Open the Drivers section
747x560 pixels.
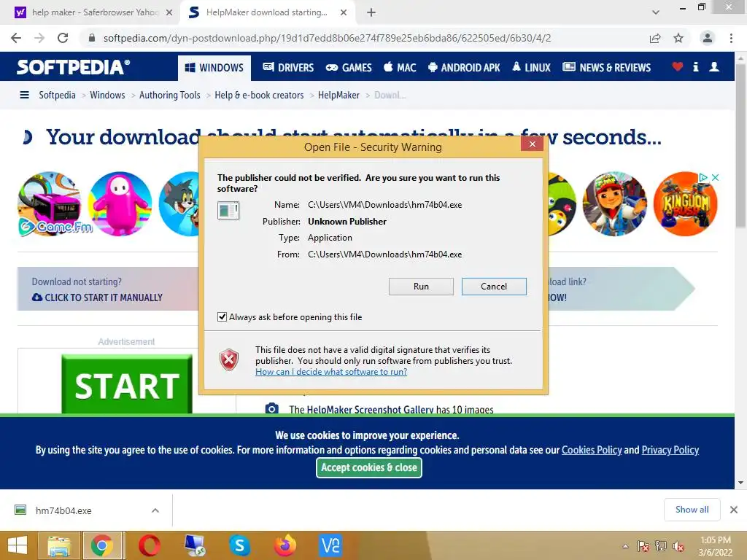[x=288, y=67]
